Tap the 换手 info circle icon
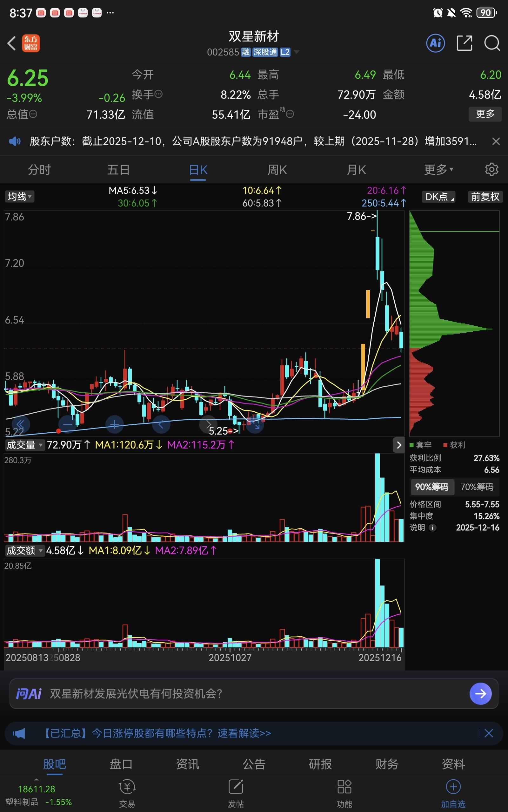Screen dimensions: 508x812 pos(158,94)
